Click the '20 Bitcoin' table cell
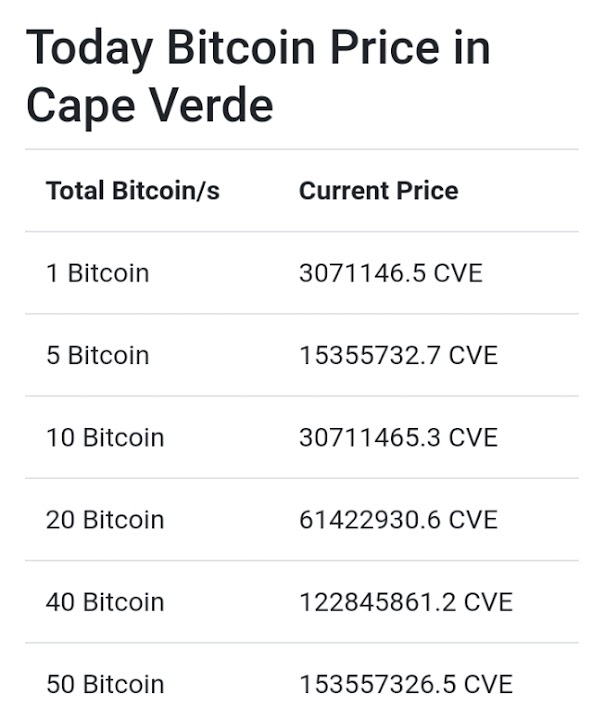Screen dimensions: 604x720 (x=105, y=519)
